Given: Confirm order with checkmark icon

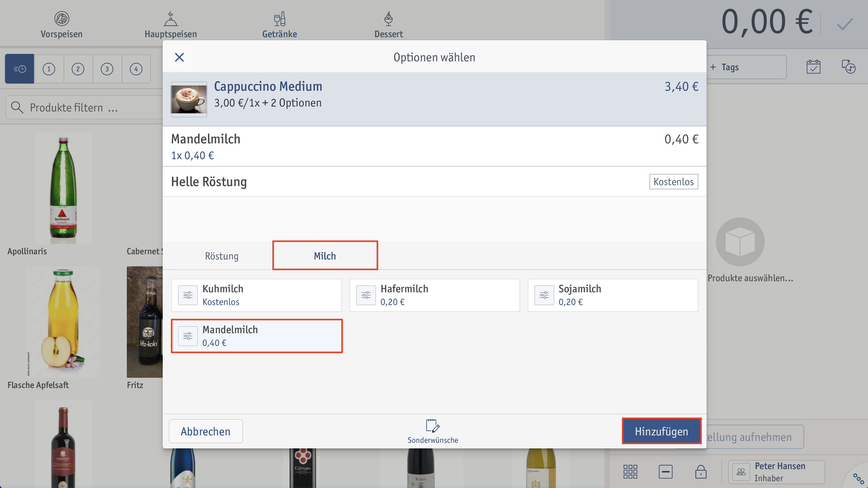Looking at the screenshot, I should pos(844,24).
